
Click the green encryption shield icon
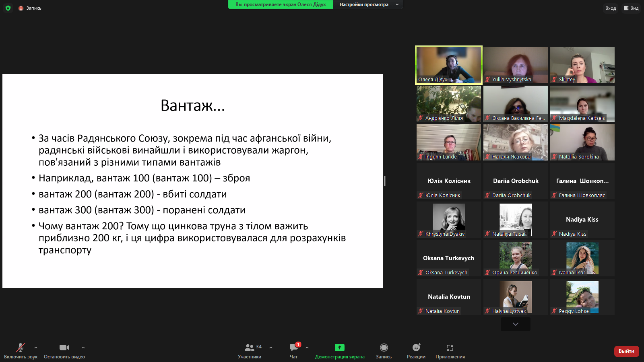coord(8,8)
